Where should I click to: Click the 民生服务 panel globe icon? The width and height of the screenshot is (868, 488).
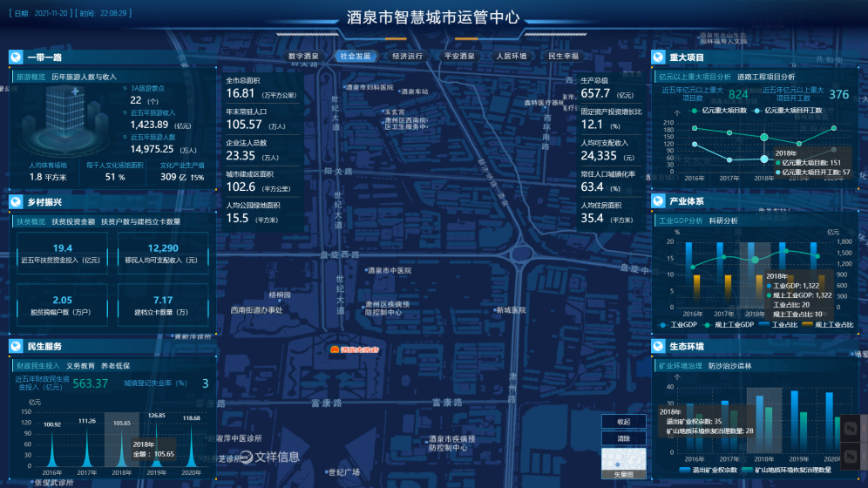pos(15,346)
